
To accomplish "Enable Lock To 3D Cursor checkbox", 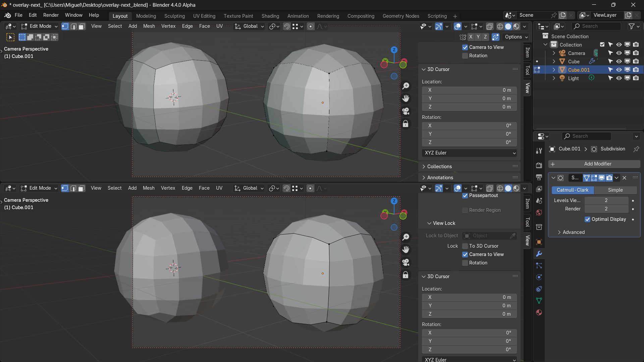I will 465,246.
